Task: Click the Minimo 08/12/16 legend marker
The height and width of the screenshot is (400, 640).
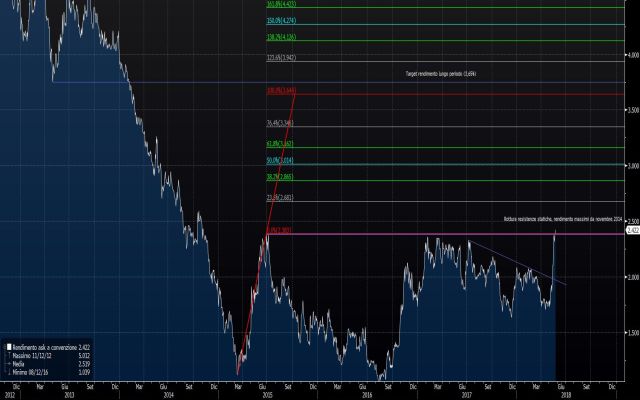Action: point(9,370)
